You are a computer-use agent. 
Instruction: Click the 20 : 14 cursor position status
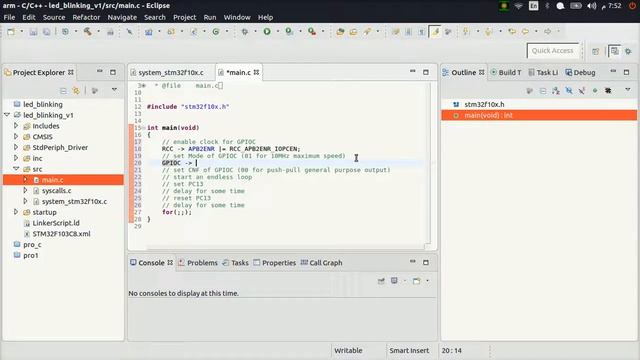click(x=451, y=350)
